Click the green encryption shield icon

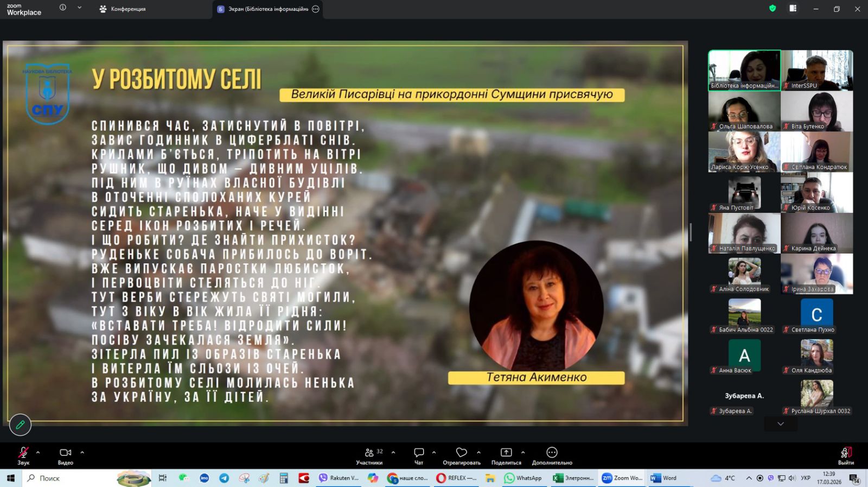click(x=773, y=9)
